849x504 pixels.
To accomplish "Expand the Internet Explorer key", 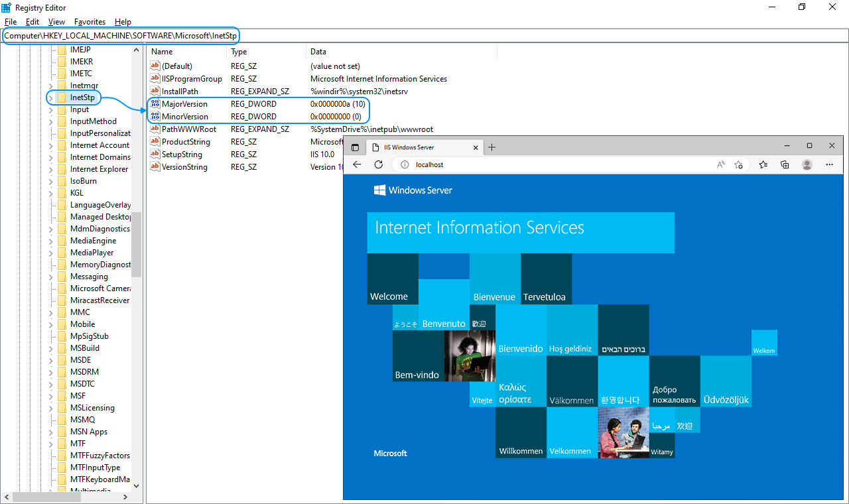I will point(51,169).
